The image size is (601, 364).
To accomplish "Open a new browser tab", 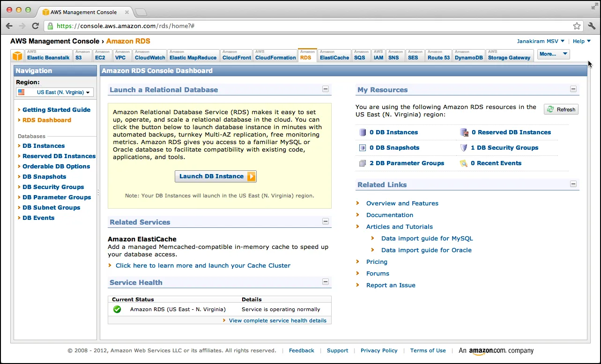I will tap(141, 12).
